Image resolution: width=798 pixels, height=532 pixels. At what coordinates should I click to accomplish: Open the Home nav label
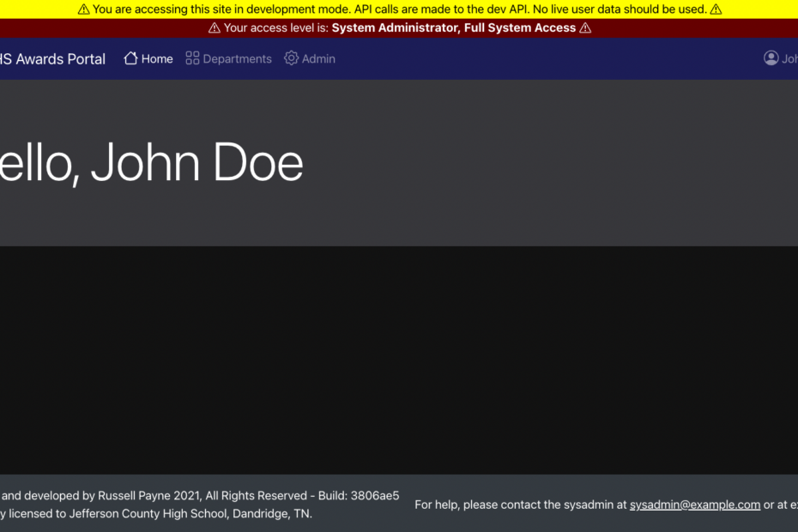pyautogui.click(x=157, y=59)
